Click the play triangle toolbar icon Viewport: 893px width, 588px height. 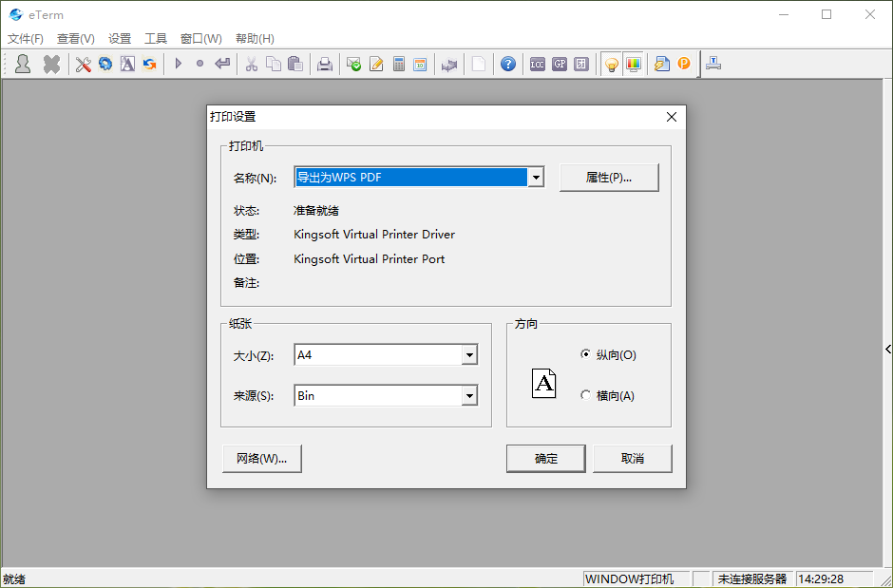click(179, 64)
